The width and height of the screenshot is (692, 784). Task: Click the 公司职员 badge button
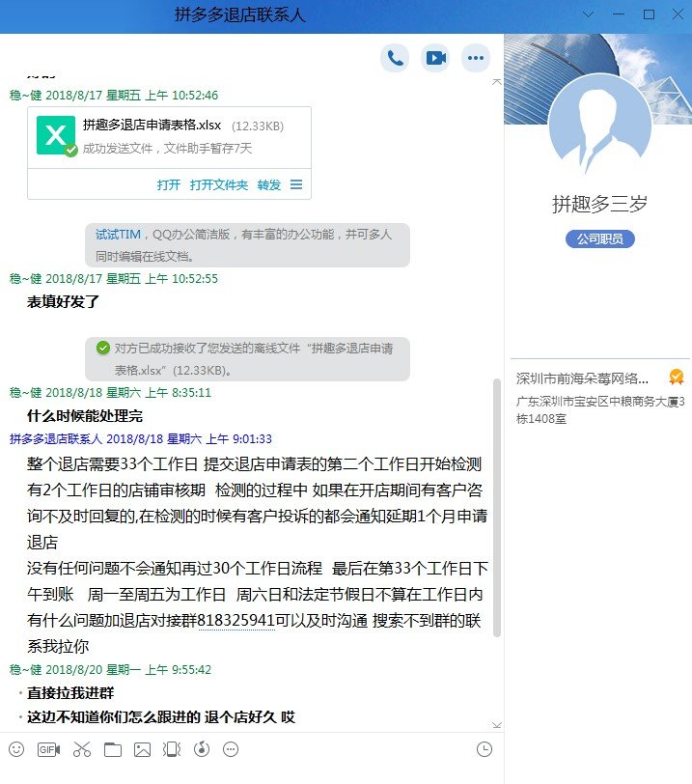pyautogui.click(x=600, y=239)
